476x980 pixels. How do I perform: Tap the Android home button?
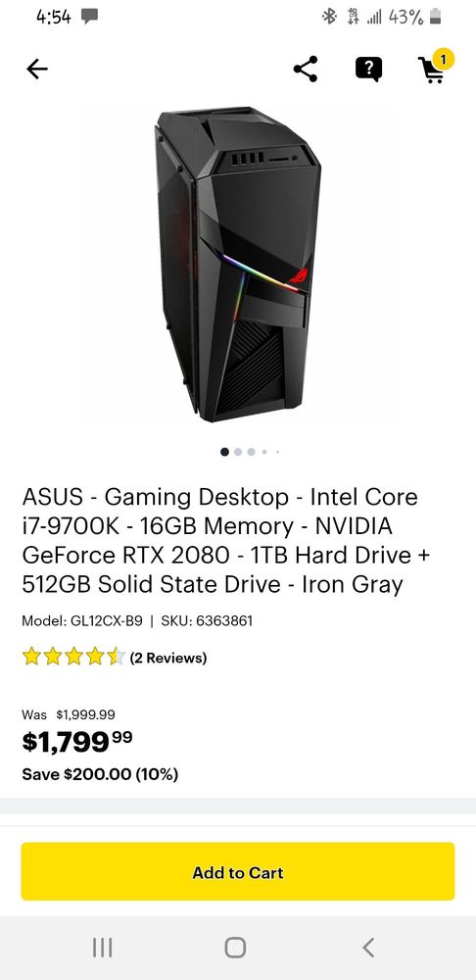pos(235,948)
